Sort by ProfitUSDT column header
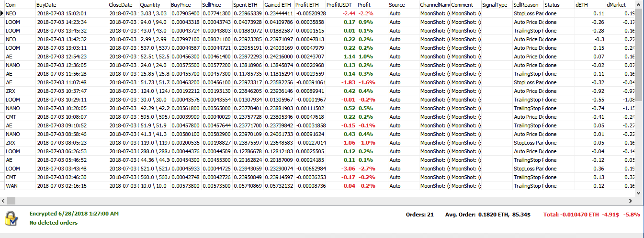Viewport: 644px width, 238px height. pos(341,4)
